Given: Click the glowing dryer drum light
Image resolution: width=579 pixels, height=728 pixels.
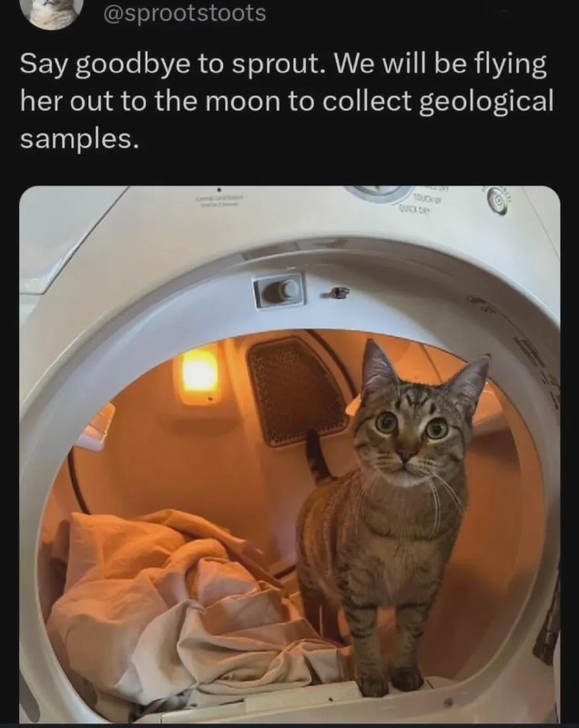Looking at the screenshot, I should click(x=199, y=373).
